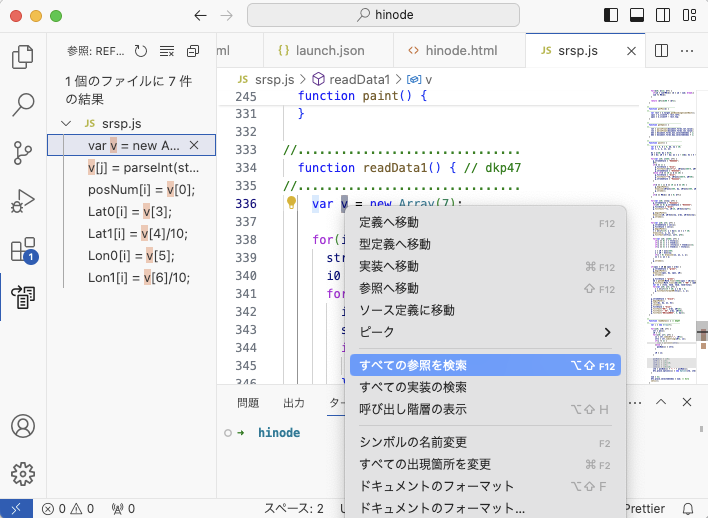
Task: Toggle the bottom panel layout icon
Action: 637,15
